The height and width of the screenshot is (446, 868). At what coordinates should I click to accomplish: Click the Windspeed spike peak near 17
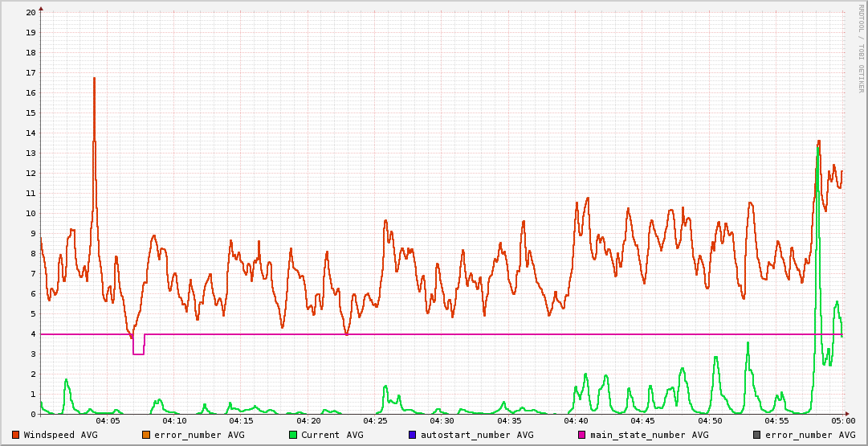(x=94, y=79)
